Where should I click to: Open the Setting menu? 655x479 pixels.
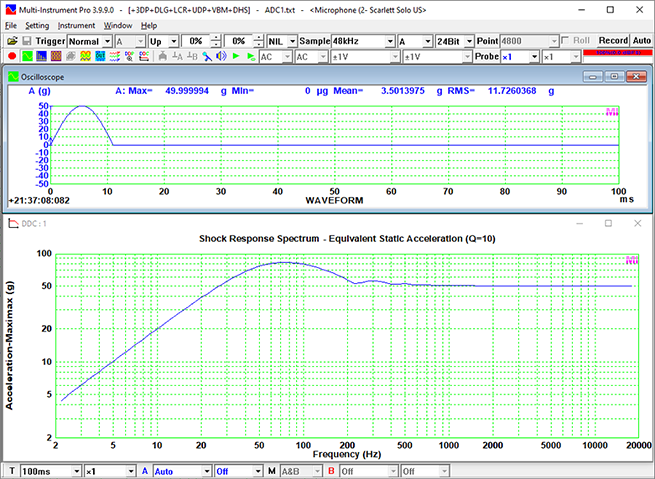pos(37,25)
